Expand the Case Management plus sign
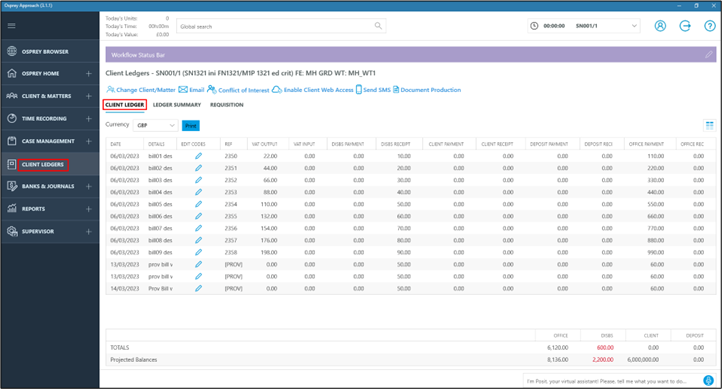Image resolution: width=722 pixels, height=389 pixels. click(x=88, y=141)
